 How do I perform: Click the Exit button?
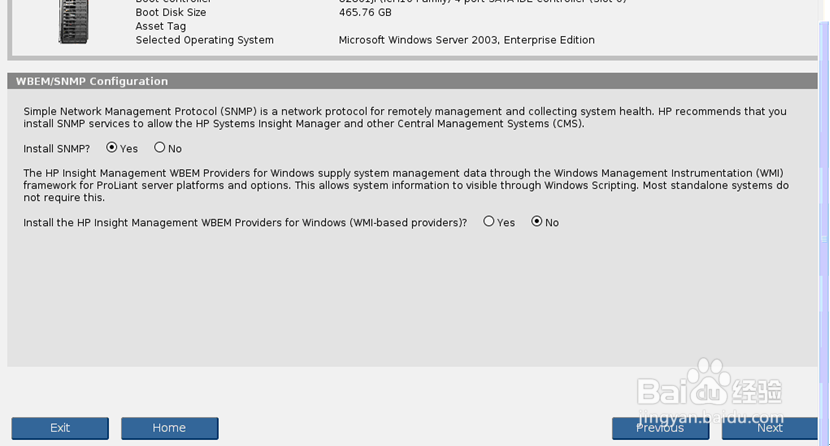[60, 428]
